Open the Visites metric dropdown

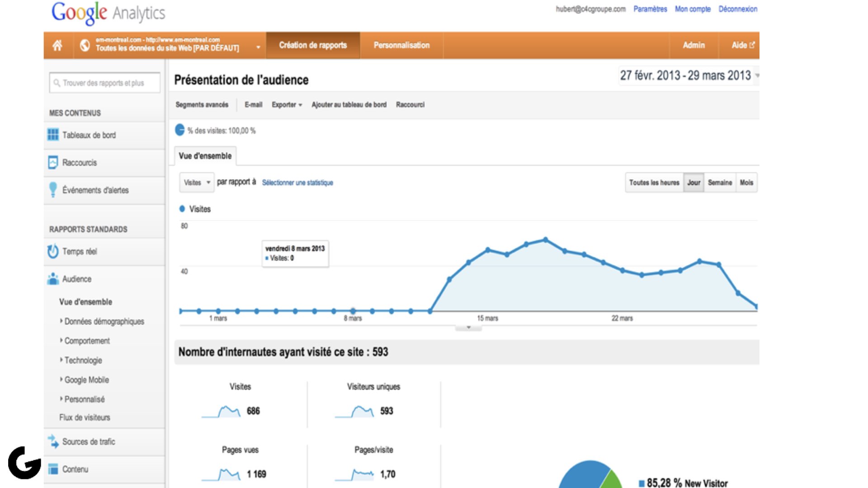[x=197, y=183]
